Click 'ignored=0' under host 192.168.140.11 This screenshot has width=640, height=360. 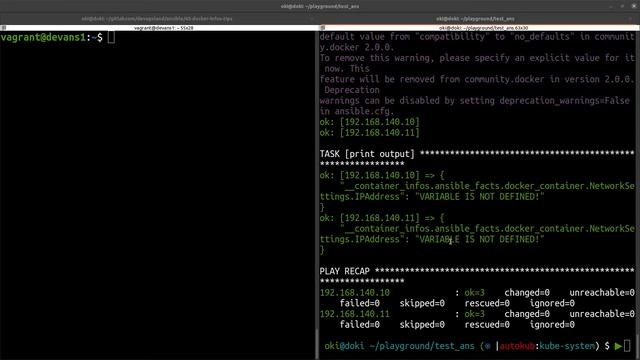[552, 324]
